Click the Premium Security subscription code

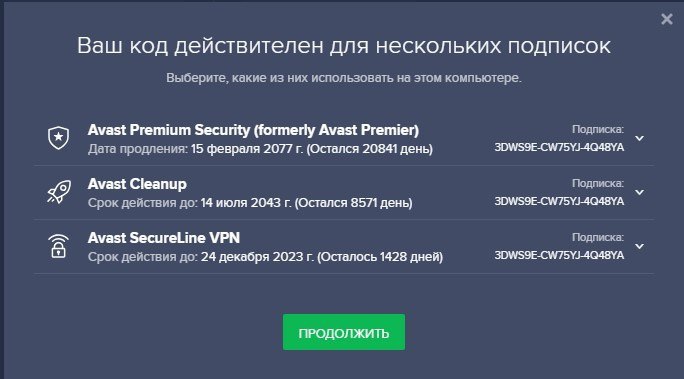tap(559, 147)
